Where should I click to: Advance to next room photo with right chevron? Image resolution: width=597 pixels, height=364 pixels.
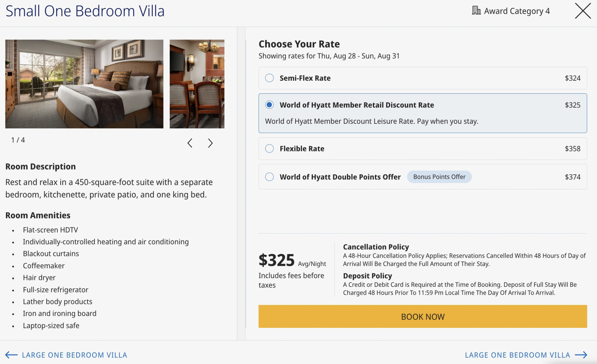tap(210, 143)
